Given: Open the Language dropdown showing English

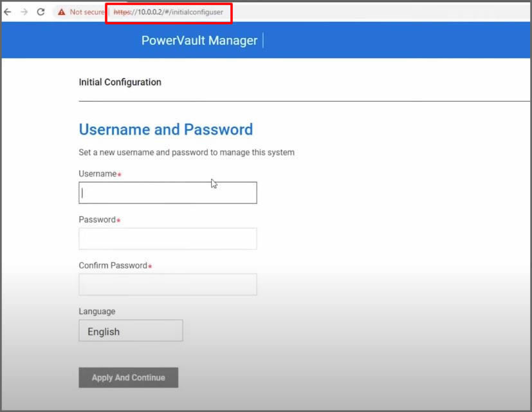Looking at the screenshot, I should 131,331.
